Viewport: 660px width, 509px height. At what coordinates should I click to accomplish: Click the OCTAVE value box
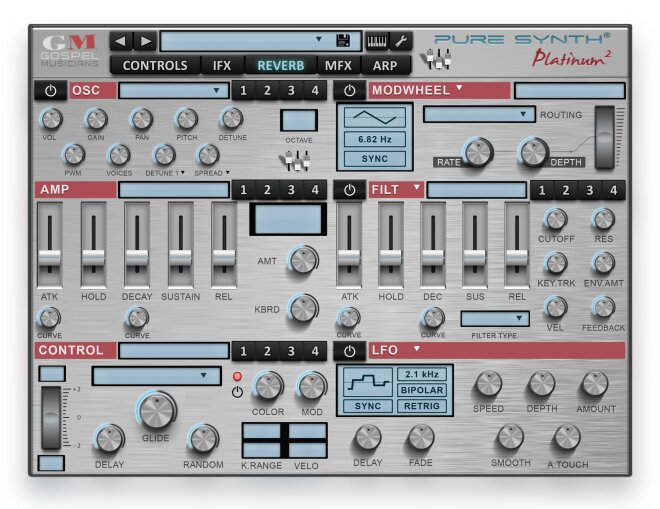pyautogui.click(x=299, y=120)
